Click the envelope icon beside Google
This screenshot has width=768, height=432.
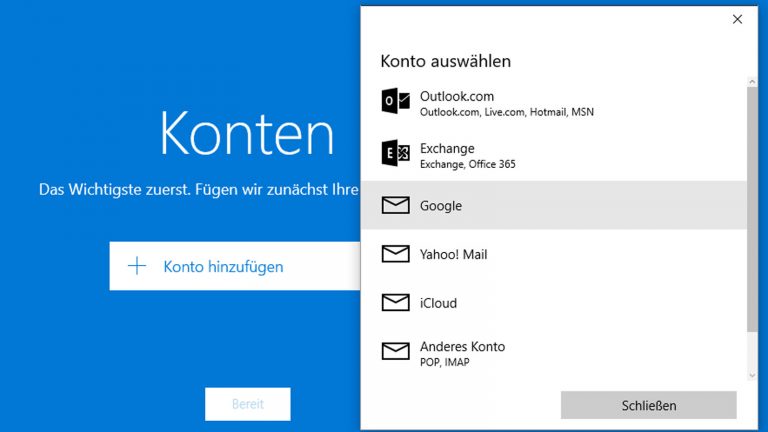396,205
